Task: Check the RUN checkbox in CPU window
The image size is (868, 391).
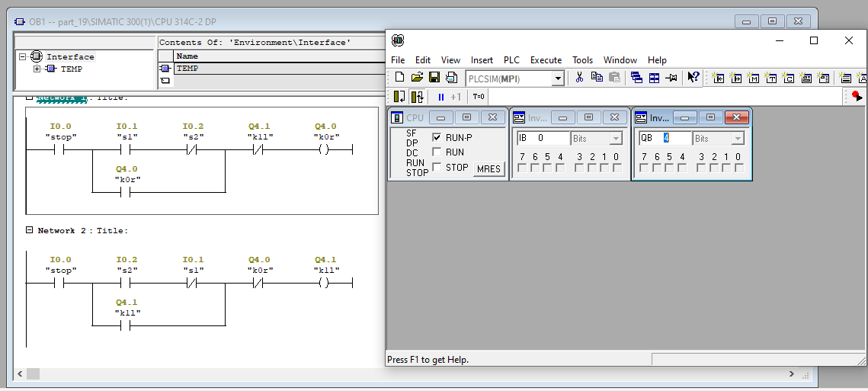Action: point(437,152)
